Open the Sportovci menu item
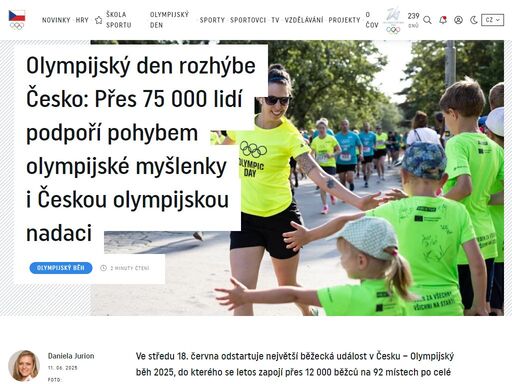The height and width of the screenshot is (384, 512). coord(248,20)
